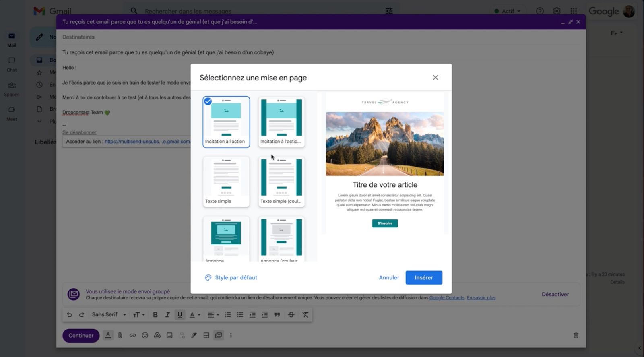The height and width of the screenshot is (357, 644).
Task: Click the Continuer button
Action: [x=81, y=335]
